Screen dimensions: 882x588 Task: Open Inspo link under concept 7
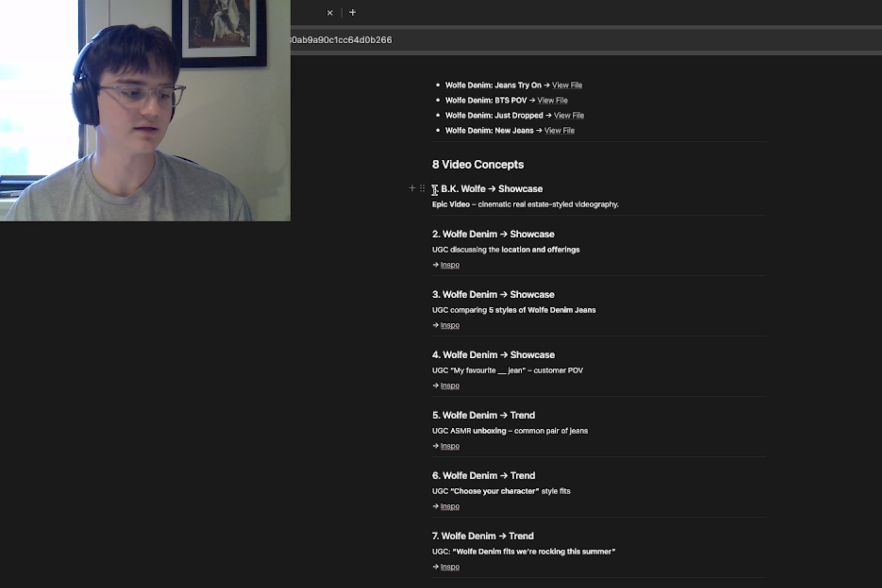[x=449, y=567]
